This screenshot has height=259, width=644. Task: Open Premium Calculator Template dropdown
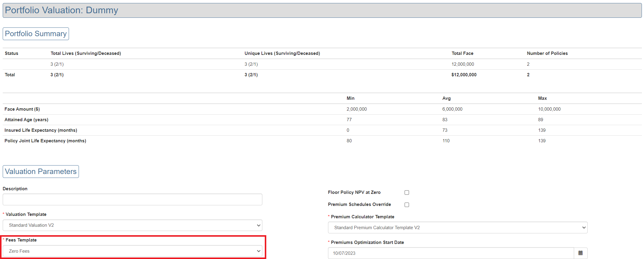457,228
